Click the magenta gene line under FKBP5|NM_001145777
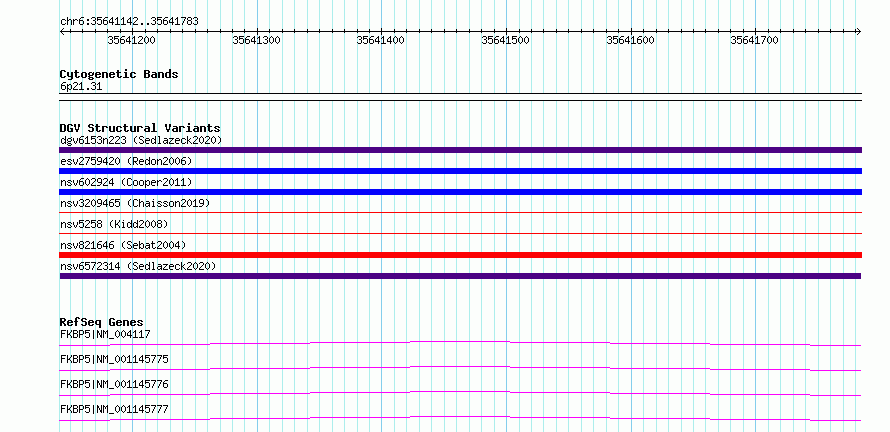Viewport: 890px width, 432px height. pyautogui.click(x=460, y=418)
